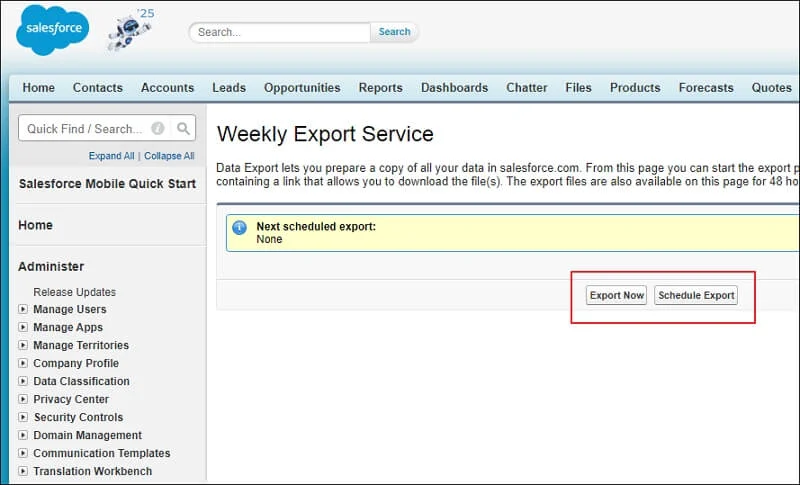
Task: Expand the Translation Workbench node
Action: (23, 471)
